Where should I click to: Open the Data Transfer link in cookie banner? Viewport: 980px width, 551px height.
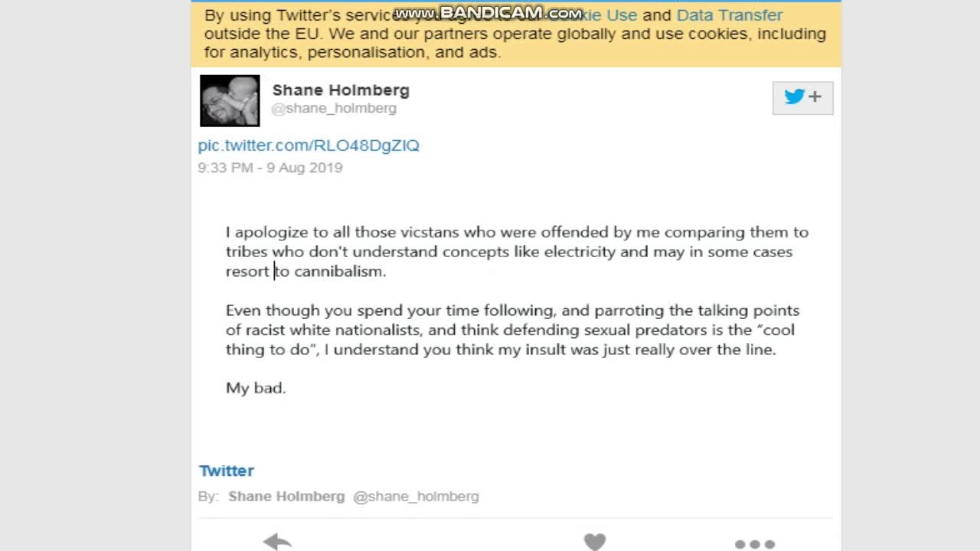point(730,15)
